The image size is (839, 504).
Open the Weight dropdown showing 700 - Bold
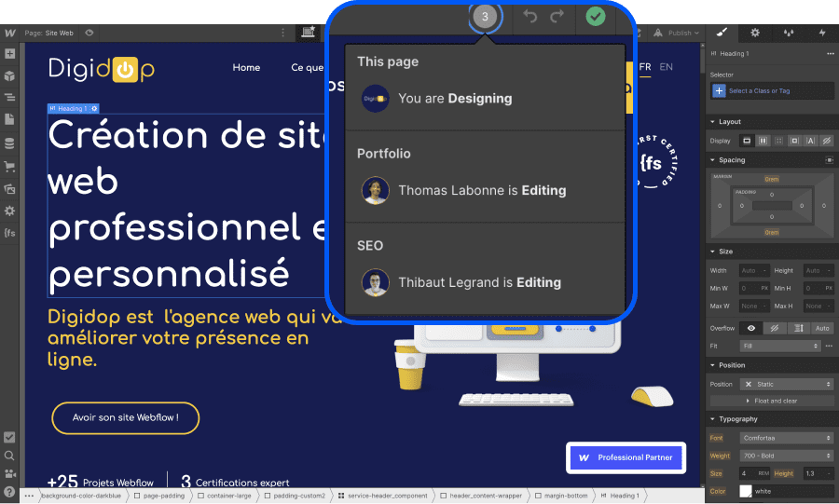point(787,456)
